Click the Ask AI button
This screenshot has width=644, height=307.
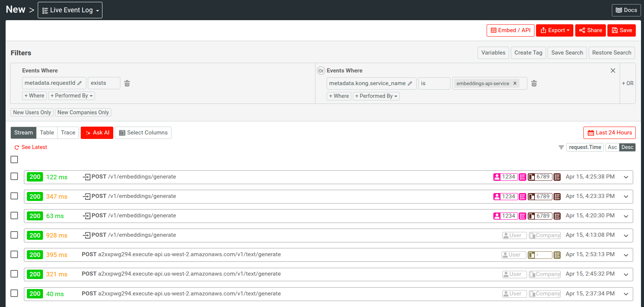(97, 133)
